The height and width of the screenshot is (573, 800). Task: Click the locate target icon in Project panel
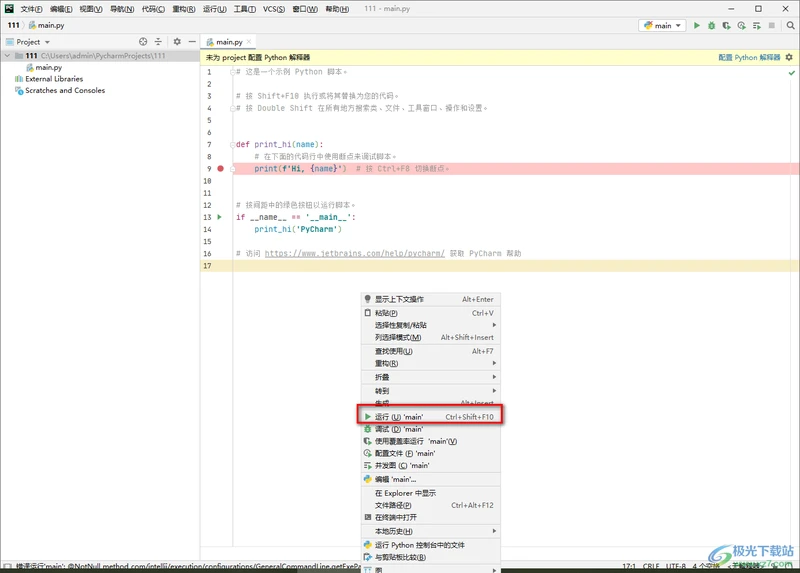143,42
